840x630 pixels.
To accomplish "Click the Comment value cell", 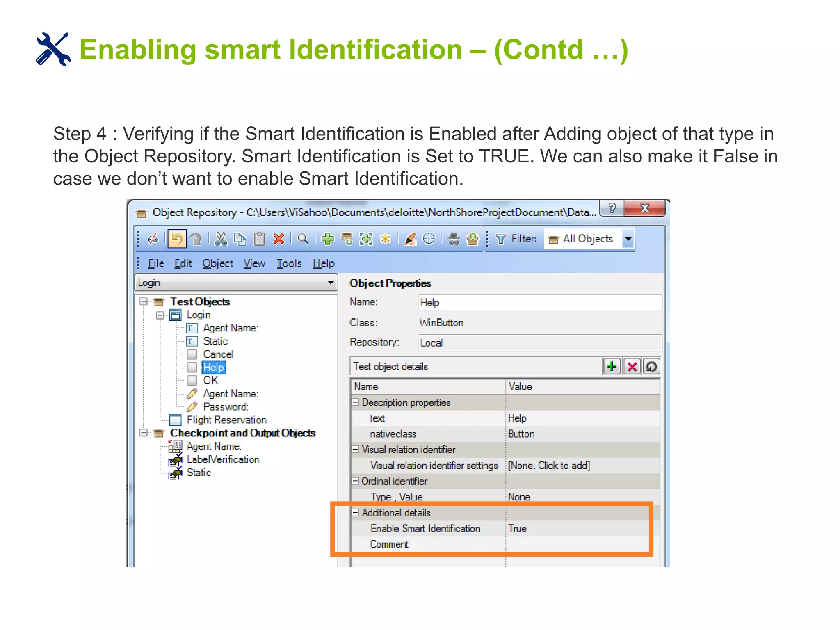I will tap(582, 544).
